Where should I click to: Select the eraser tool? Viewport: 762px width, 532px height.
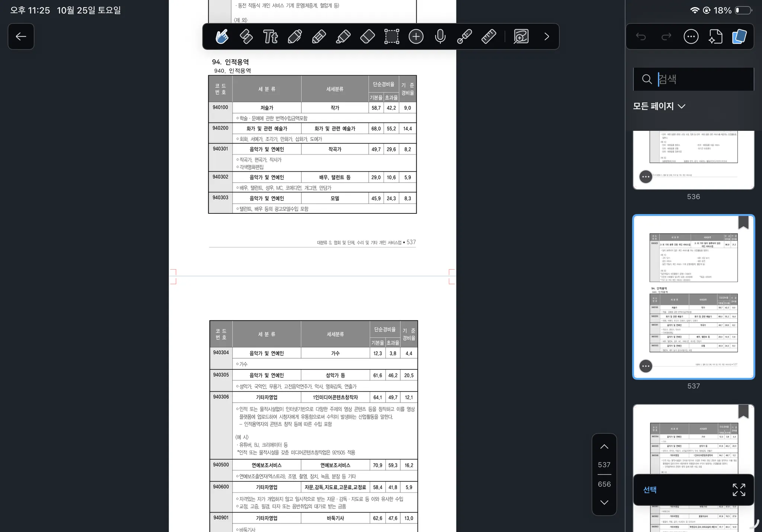tap(367, 36)
